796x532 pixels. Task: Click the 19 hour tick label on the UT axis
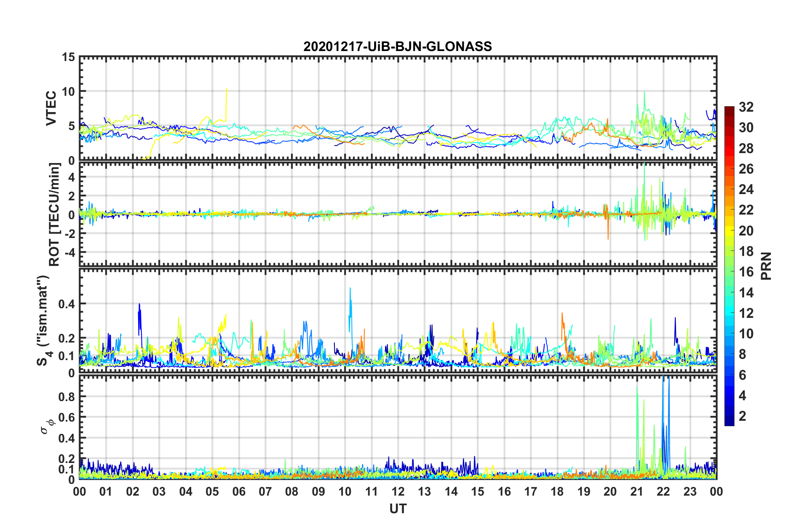[x=584, y=491]
